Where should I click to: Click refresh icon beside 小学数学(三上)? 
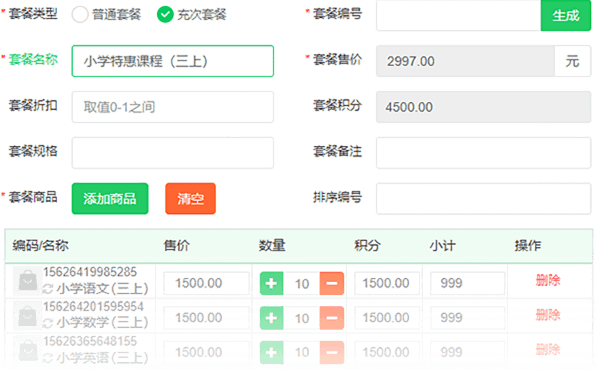coord(48,323)
